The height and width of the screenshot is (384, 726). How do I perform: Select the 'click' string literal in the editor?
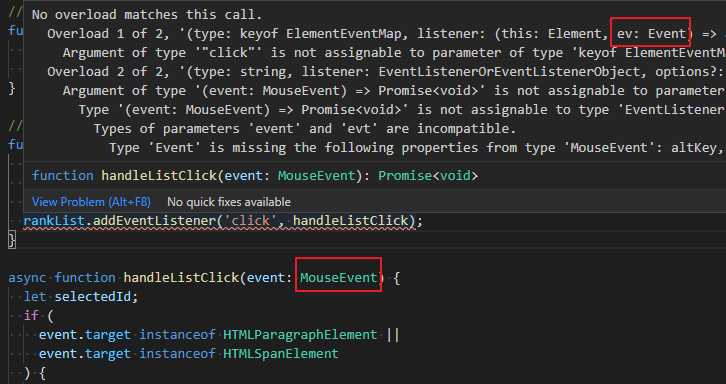(250, 220)
